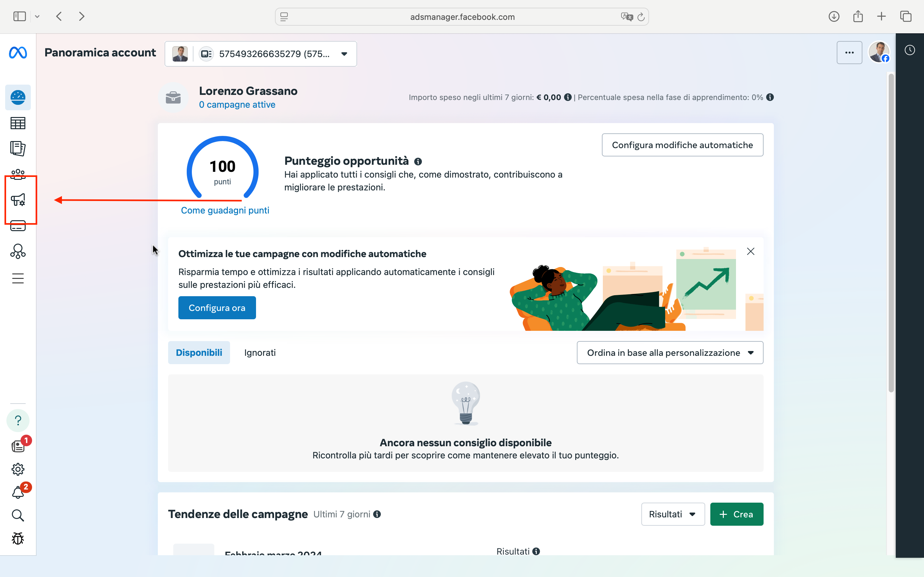Screen dimensions: 924x577
Task: Click the bug report icon
Action: point(18,539)
